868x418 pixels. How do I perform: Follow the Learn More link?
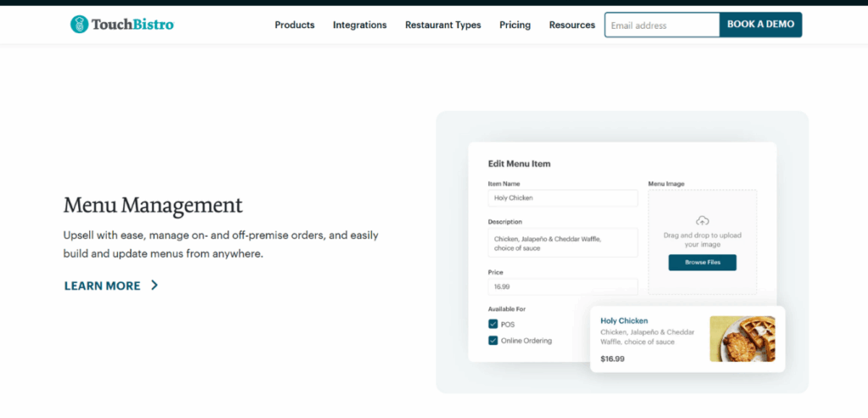click(103, 286)
